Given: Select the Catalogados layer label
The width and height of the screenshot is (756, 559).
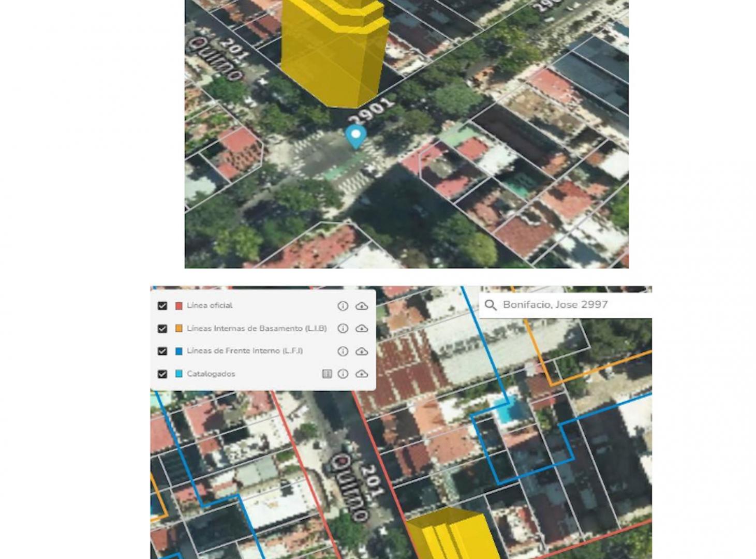Looking at the screenshot, I should click(211, 374).
